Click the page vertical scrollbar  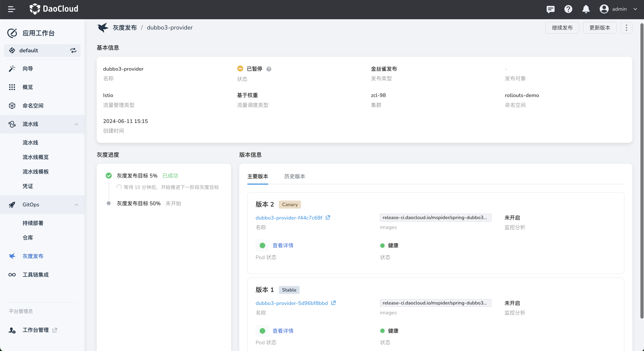click(x=642, y=170)
